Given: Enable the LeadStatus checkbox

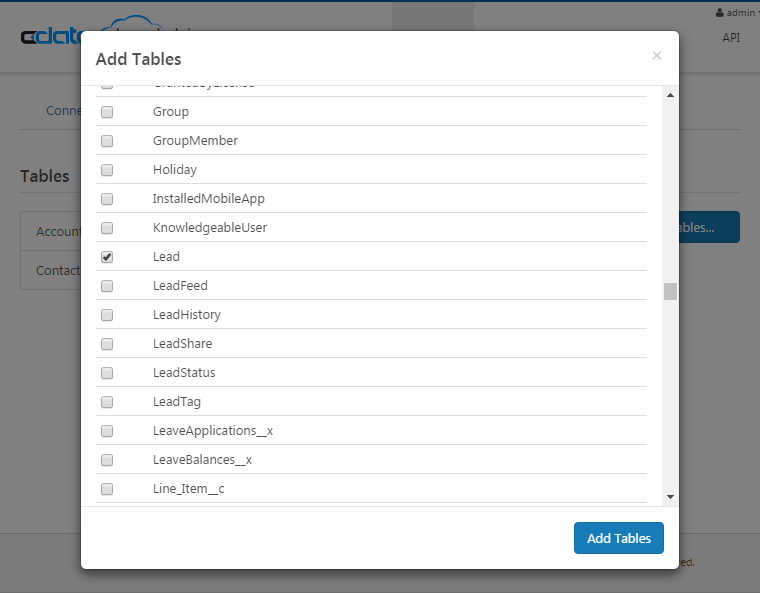Looking at the screenshot, I should point(107,373).
